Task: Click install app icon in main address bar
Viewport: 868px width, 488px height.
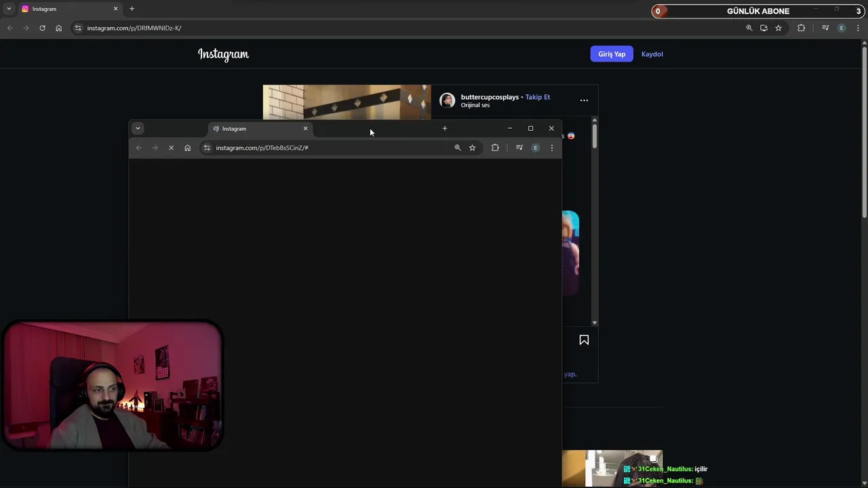Action: pyautogui.click(x=764, y=28)
